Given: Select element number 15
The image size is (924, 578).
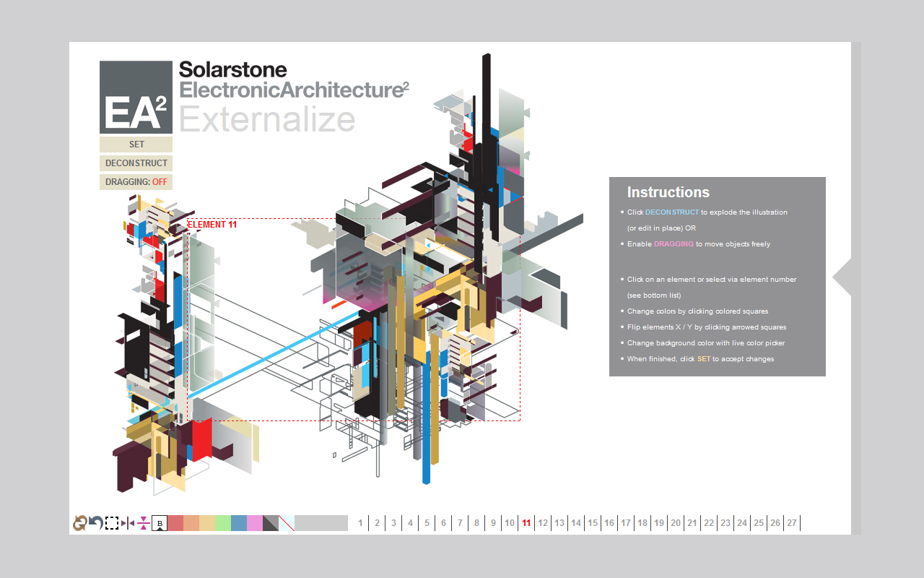Looking at the screenshot, I should click(x=593, y=523).
